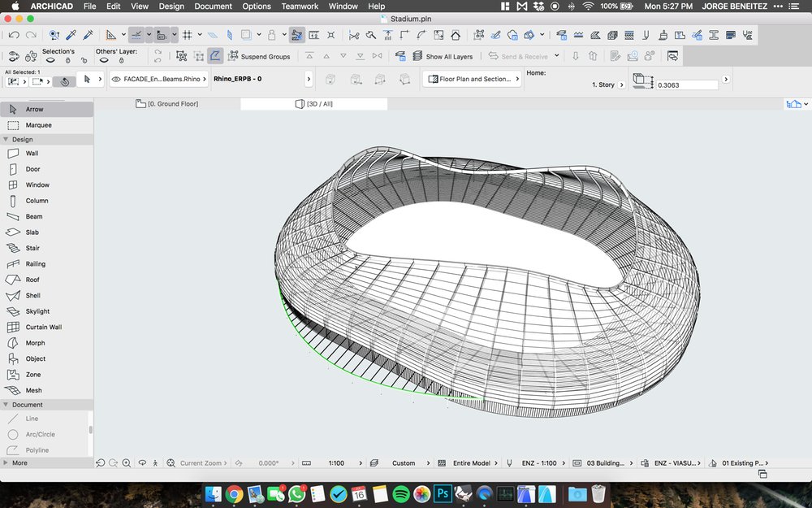The width and height of the screenshot is (812, 508).
Task: Open the Options menu
Action: pyautogui.click(x=257, y=7)
